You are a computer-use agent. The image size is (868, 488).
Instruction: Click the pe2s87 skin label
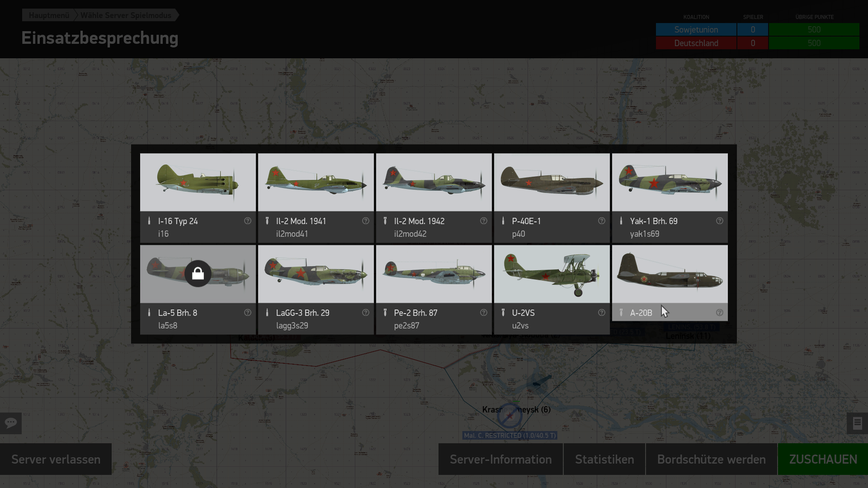point(406,326)
